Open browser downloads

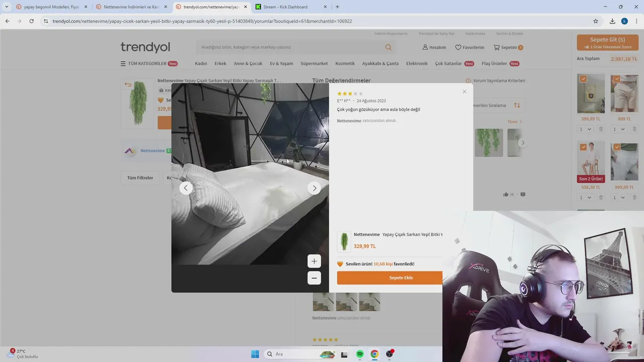[x=612, y=21]
